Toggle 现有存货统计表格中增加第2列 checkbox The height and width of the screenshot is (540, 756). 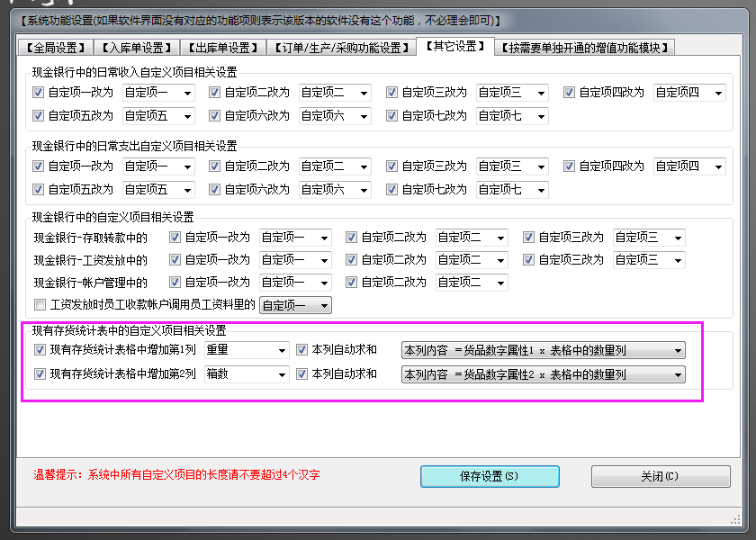(x=40, y=373)
